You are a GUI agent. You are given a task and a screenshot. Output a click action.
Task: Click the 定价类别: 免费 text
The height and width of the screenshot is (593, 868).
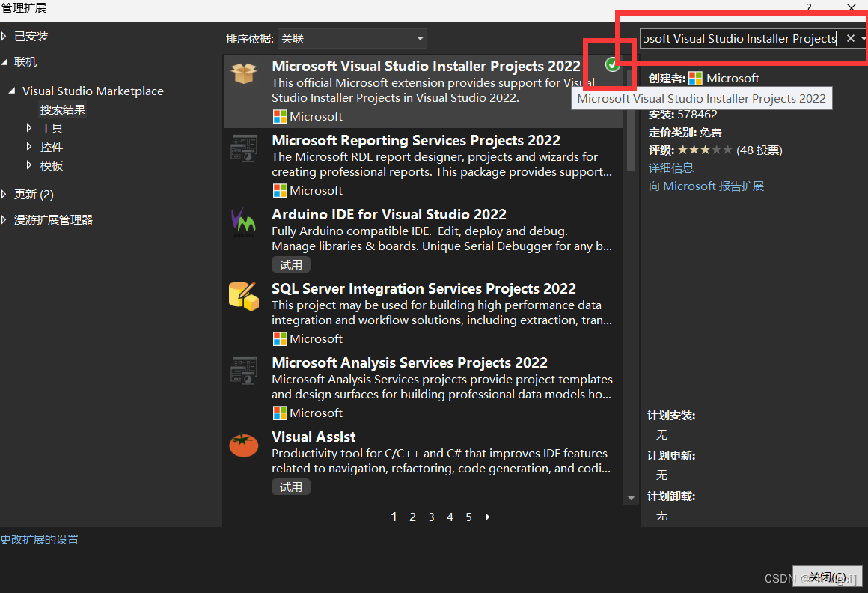click(685, 133)
